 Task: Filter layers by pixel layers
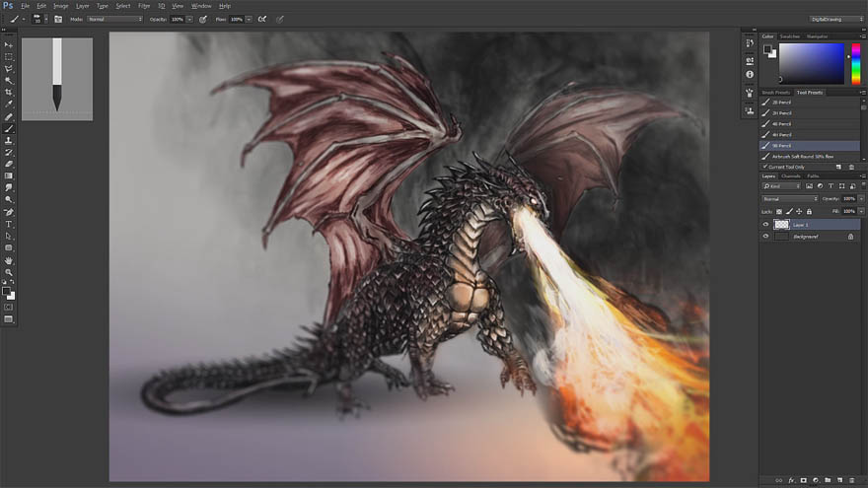pyautogui.click(x=809, y=186)
